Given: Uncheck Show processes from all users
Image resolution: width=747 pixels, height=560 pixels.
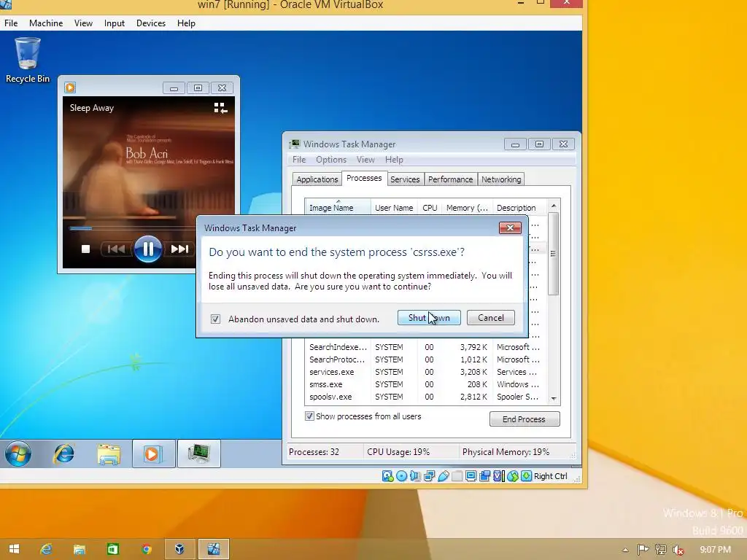Looking at the screenshot, I should pos(309,416).
